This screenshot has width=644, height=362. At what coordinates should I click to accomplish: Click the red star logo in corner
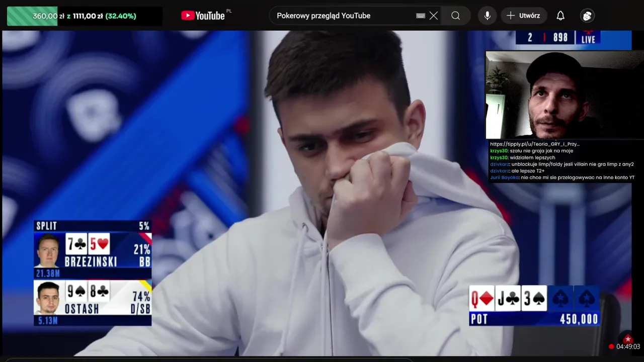click(x=627, y=339)
